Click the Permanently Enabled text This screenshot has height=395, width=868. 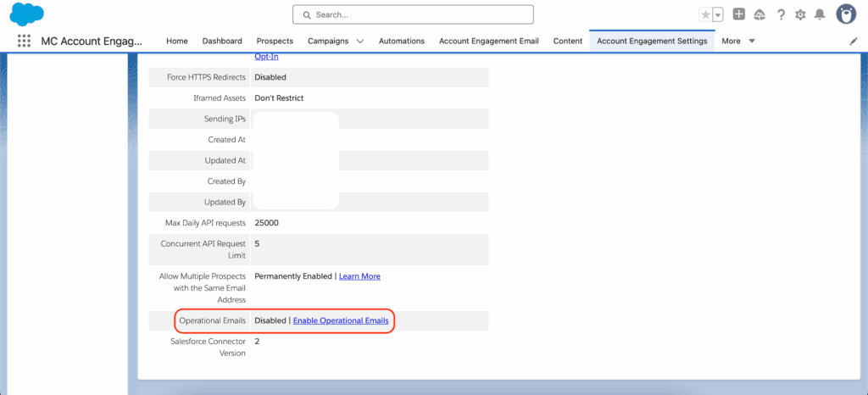(x=292, y=276)
